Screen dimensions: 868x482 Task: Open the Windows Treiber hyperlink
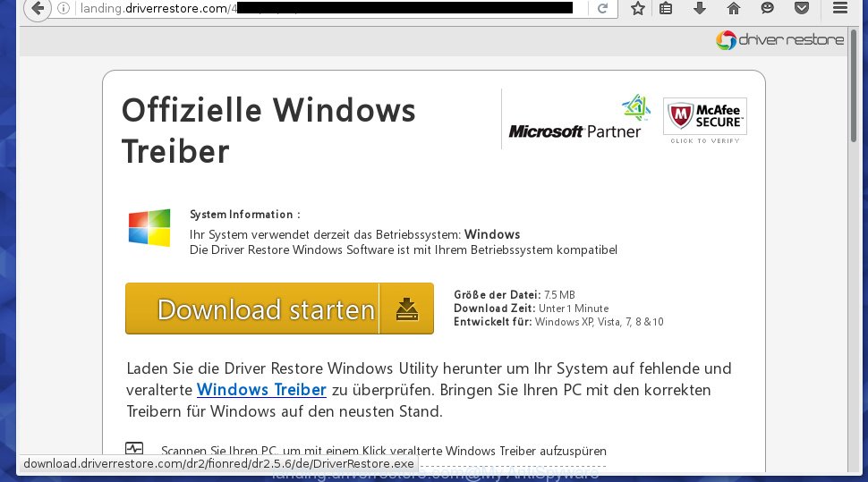[261, 390]
